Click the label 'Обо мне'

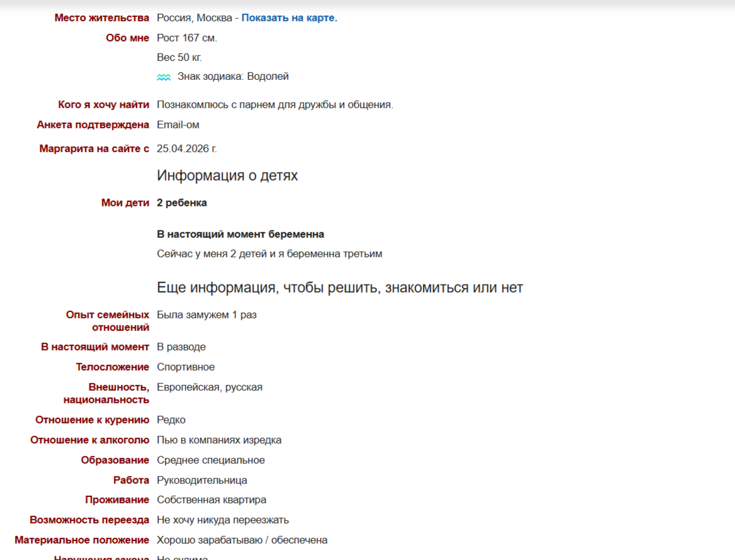click(128, 38)
